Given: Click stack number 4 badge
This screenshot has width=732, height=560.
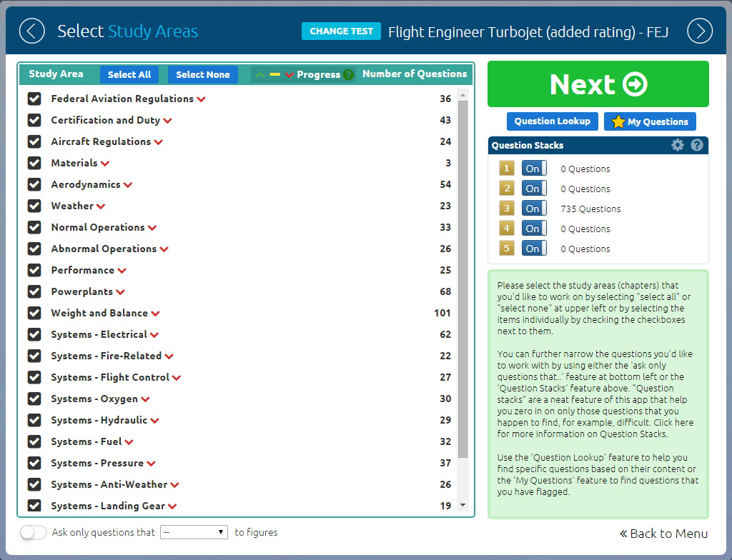Looking at the screenshot, I should pos(507,229).
